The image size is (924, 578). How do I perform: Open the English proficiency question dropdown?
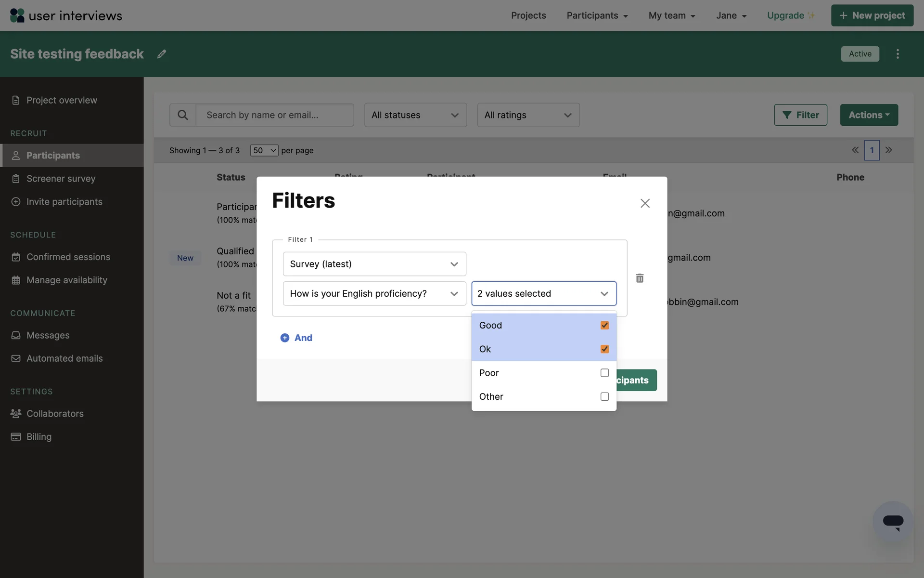(x=374, y=293)
